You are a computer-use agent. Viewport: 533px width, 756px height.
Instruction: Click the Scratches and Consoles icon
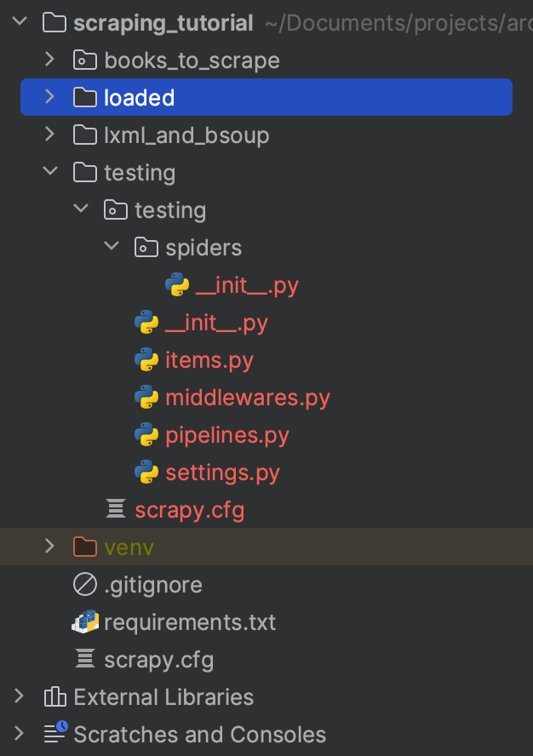tap(54, 734)
